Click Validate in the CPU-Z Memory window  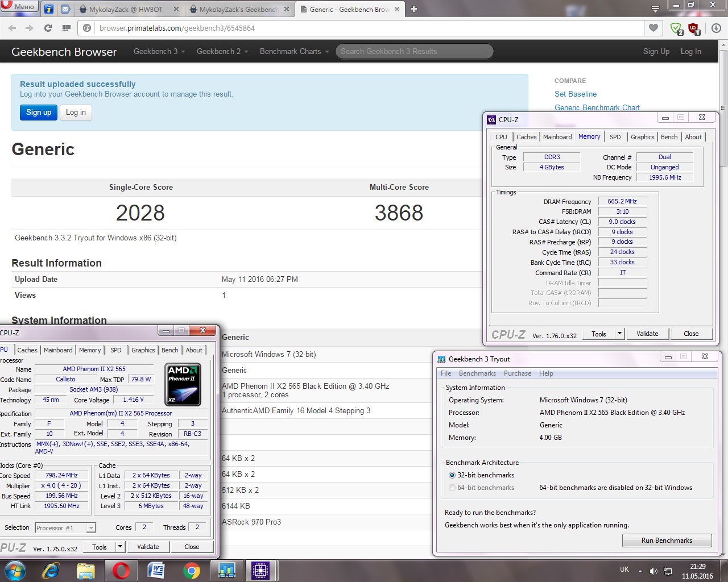(x=647, y=334)
